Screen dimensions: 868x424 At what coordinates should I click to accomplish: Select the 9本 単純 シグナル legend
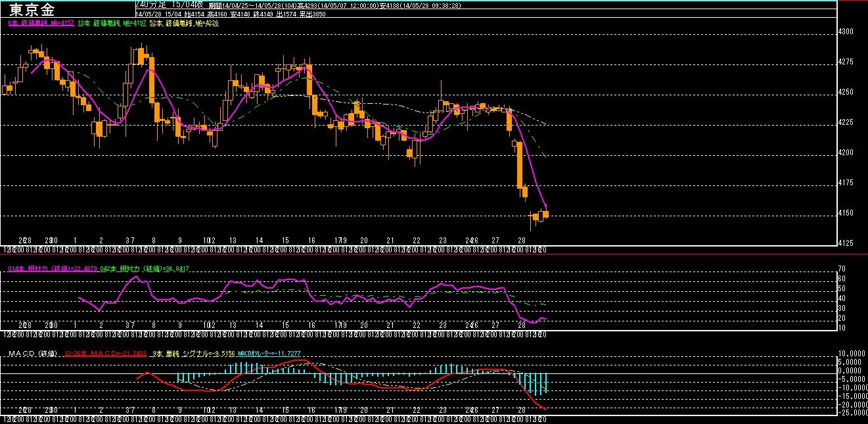(x=194, y=354)
